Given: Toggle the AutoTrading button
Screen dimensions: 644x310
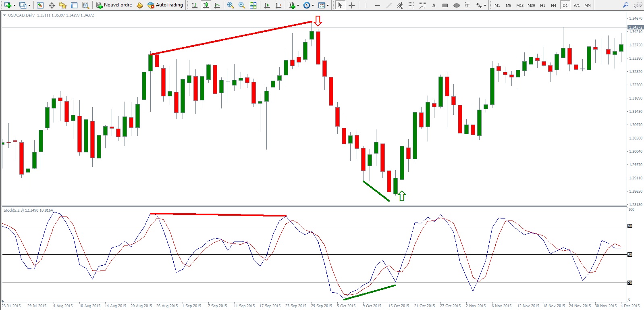Looking at the screenshot, I should point(165,5).
